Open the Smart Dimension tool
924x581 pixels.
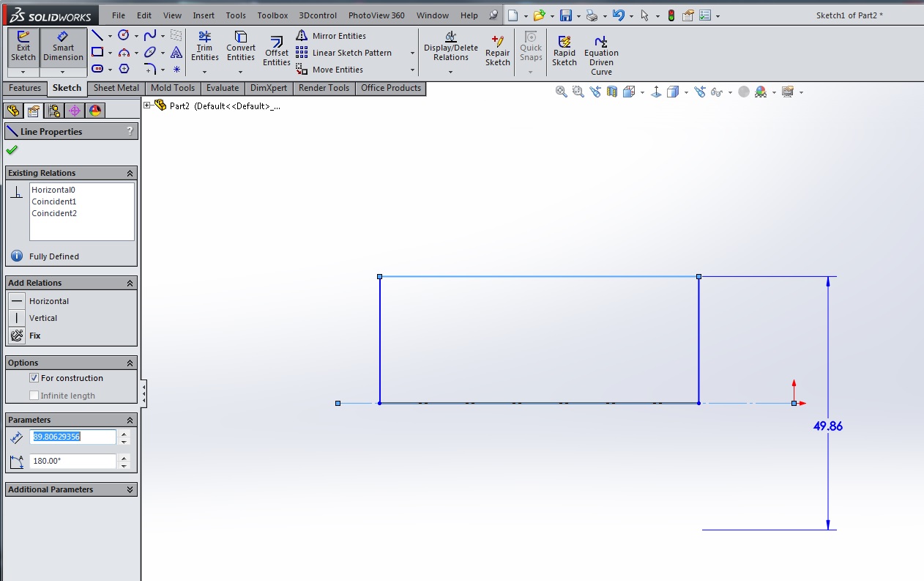tap(62, 46)
